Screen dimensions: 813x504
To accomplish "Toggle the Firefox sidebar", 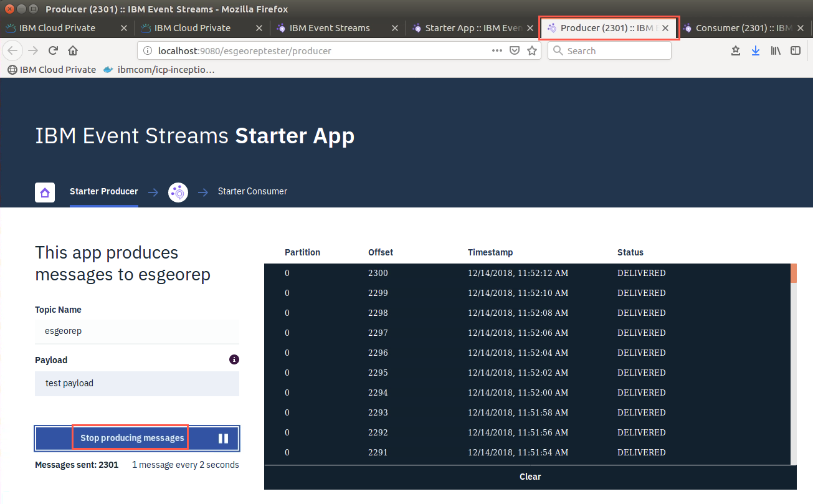I will [796, 51].
